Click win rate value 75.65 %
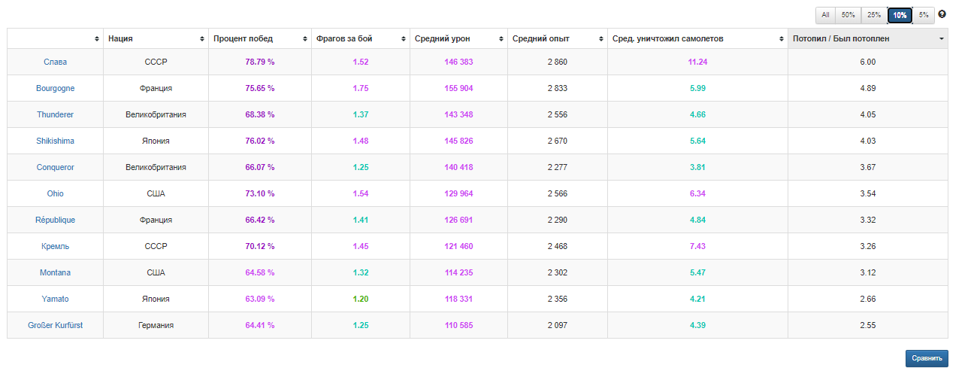 pyautogui.click(x=260, y=88)
